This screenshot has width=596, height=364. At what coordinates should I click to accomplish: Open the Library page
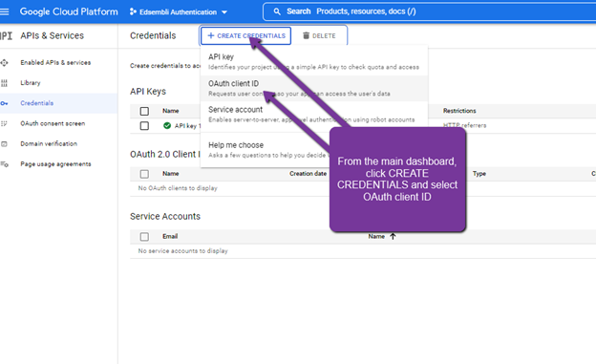point(31,83)
